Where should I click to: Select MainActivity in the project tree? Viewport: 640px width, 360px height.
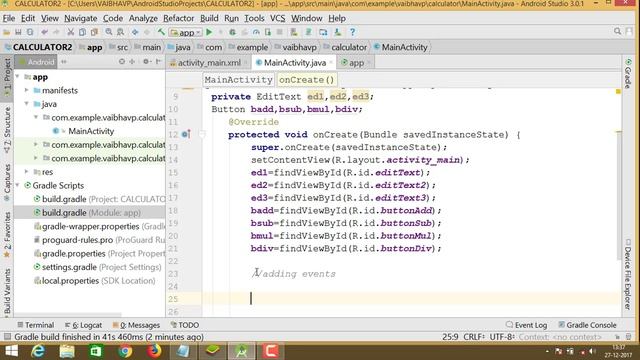tap(91, 131)
